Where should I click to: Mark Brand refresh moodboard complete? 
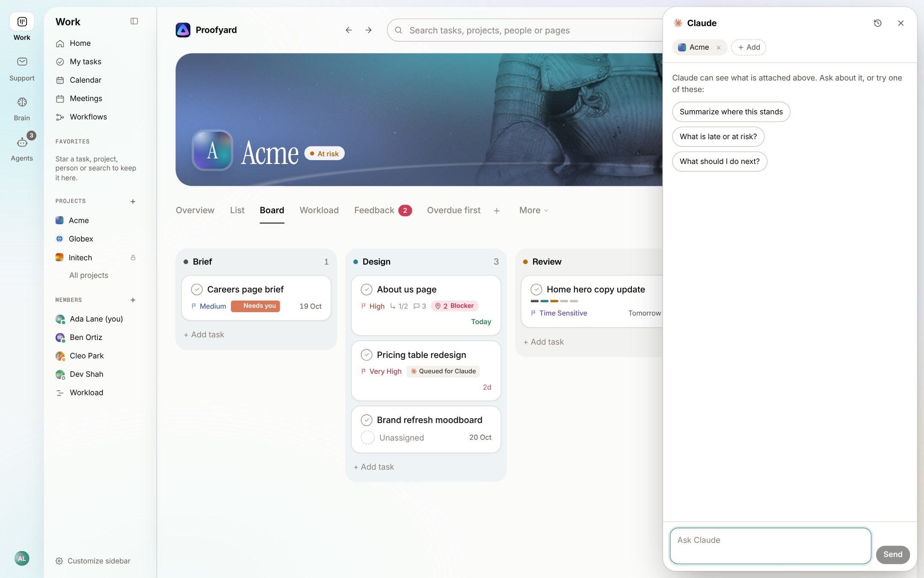367,420
